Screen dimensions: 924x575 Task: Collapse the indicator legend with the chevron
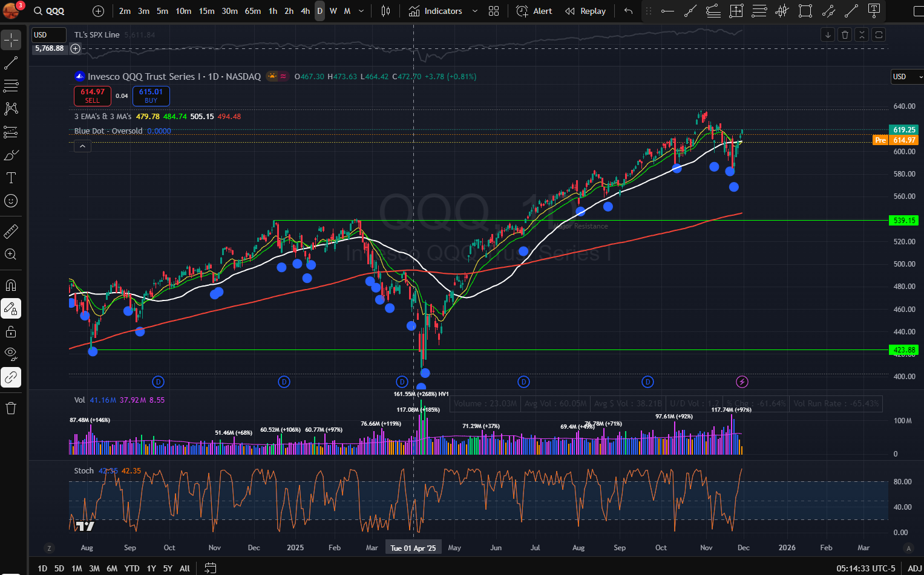(82, 146)
